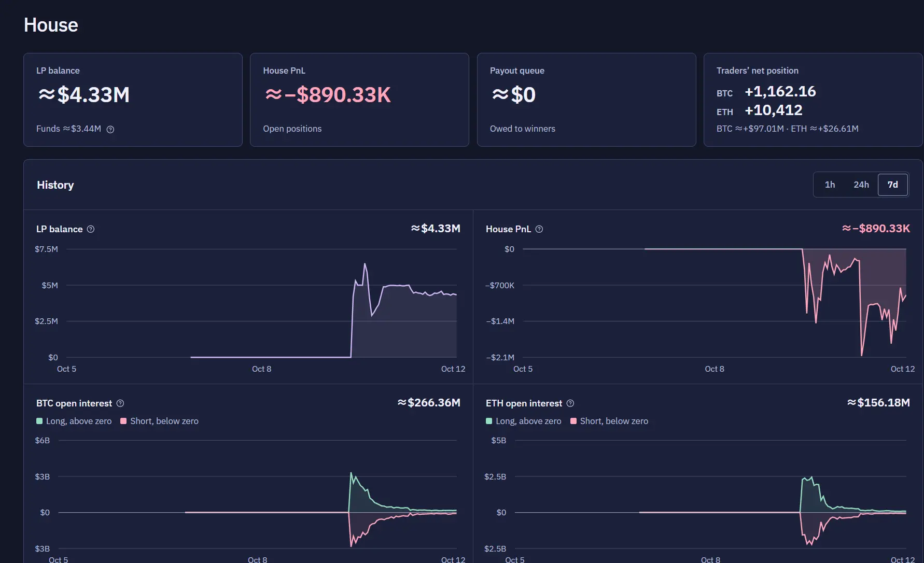Click 'Payout queue' card title
924x563 pixels.
517,71
